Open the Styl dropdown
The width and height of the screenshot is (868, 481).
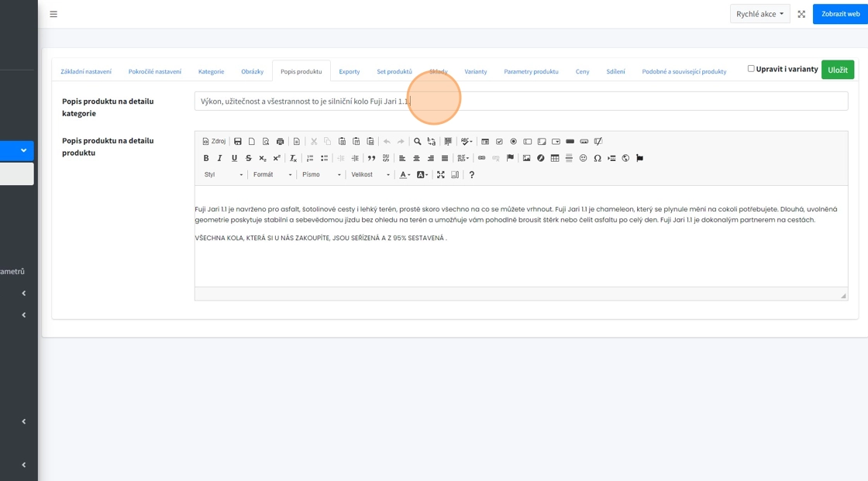[x=223, y=175]
